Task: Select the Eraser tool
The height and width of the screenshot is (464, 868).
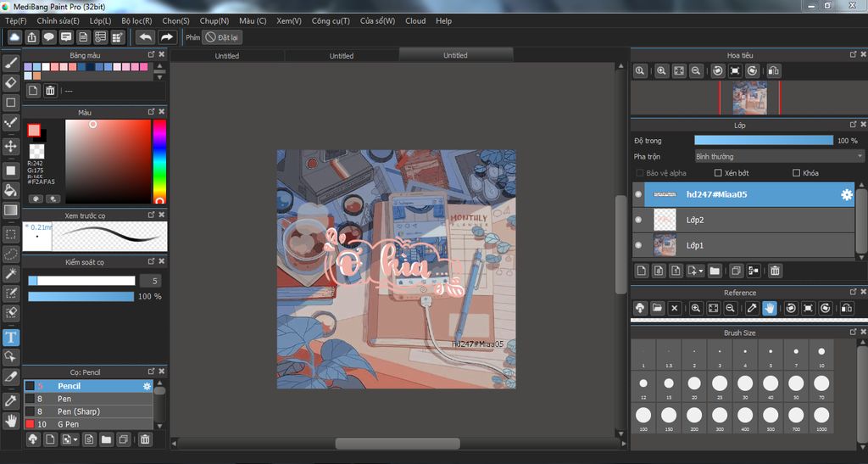Action: (10, 82)
